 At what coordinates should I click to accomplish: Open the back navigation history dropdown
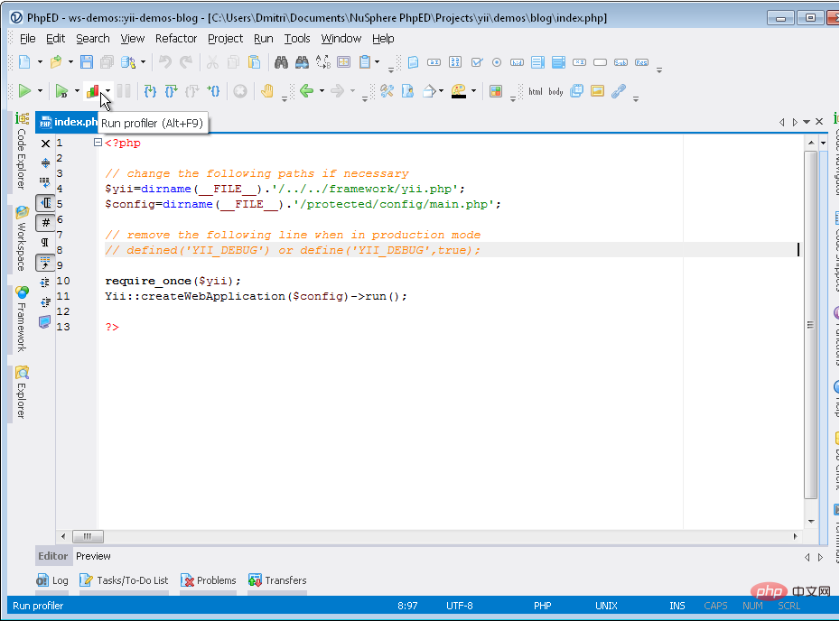(322, 91)
